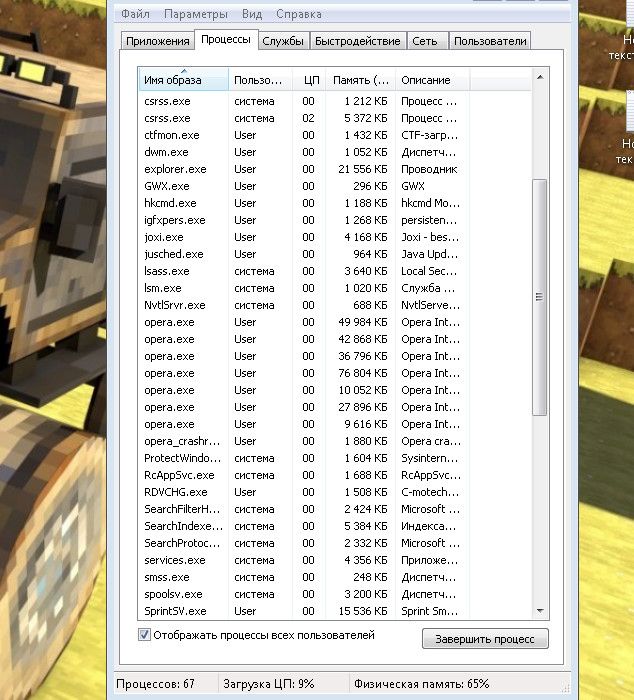The image size is (634, 700).
Task: Click the scrollbar up arrow
Action: (x=540, y=77)
